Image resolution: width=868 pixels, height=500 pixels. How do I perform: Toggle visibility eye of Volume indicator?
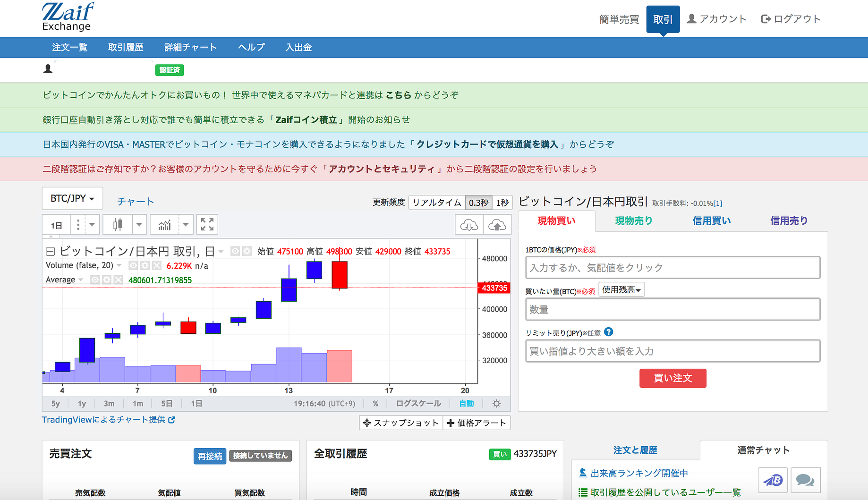[133, 265]
